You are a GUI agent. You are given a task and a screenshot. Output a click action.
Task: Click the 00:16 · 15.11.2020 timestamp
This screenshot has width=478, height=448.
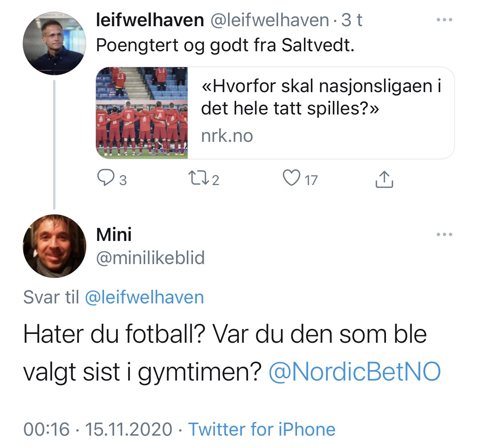(x=98, y=429)
